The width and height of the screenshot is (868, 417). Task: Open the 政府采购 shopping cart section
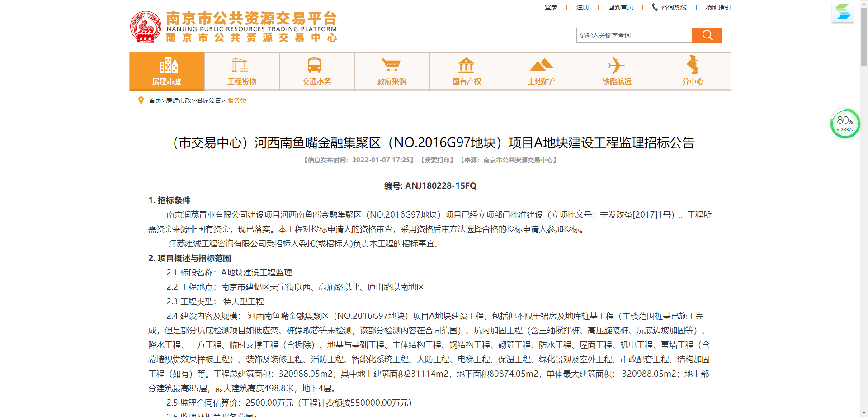pos(392,71)
